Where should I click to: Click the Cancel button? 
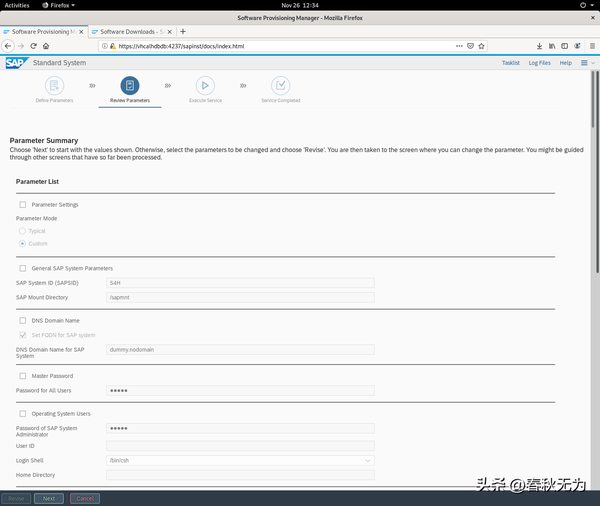85,498
